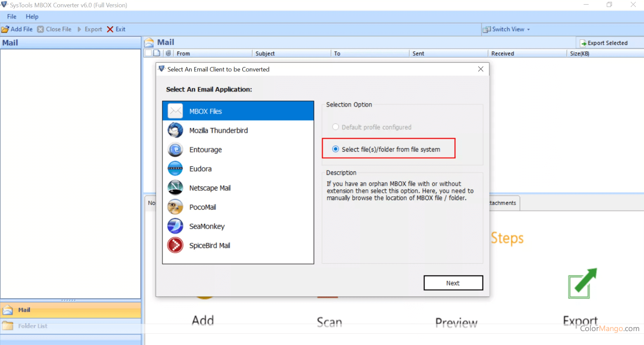The height and width of the screenshot is (345, 644).
Task: Enable Select file(s)/folder from file system
Action: coord(336,149)
